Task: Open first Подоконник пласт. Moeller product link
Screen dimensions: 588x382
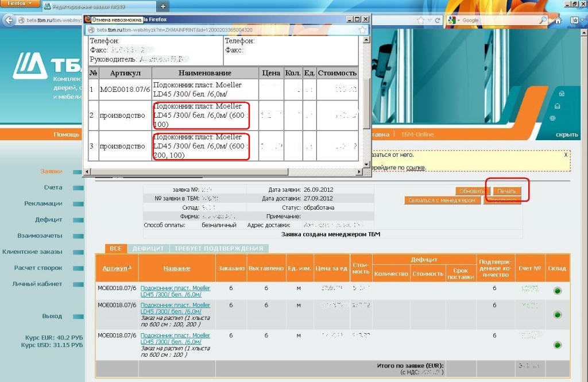Action: coord(175,291)
